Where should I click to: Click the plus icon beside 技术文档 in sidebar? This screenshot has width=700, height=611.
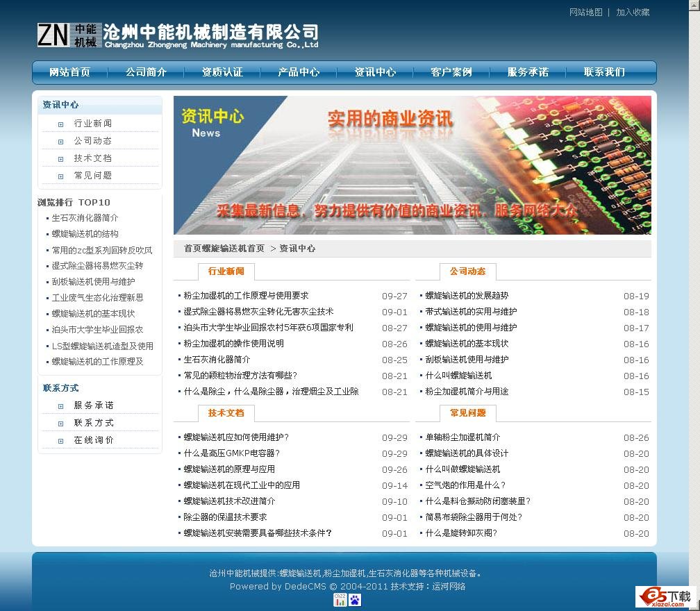pos(60,159)
